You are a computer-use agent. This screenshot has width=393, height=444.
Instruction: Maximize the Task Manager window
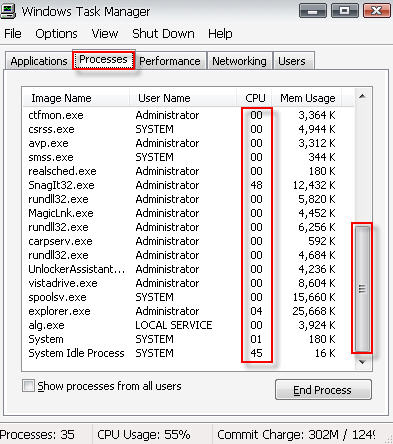[x=345, y=11]
